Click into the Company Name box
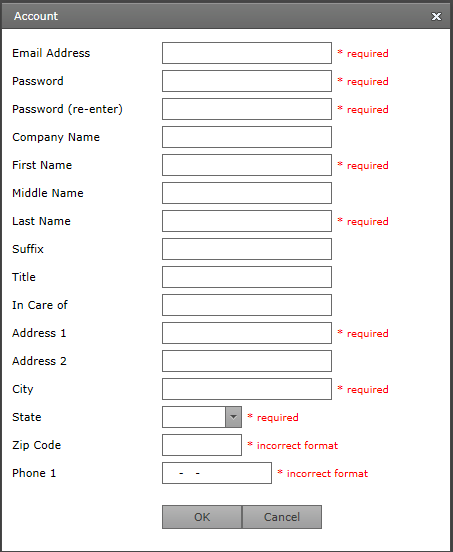This screenshot has height=552, width=453. click(247, 137)
